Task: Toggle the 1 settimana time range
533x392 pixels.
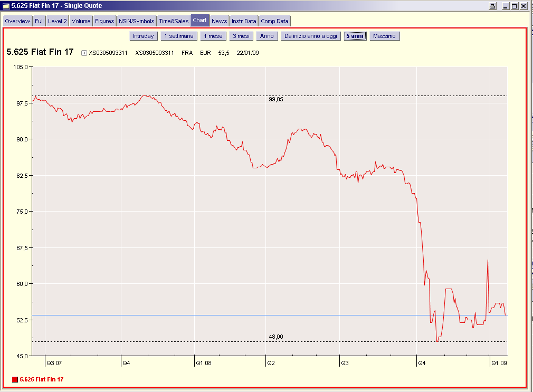Action: coord(179,36)
